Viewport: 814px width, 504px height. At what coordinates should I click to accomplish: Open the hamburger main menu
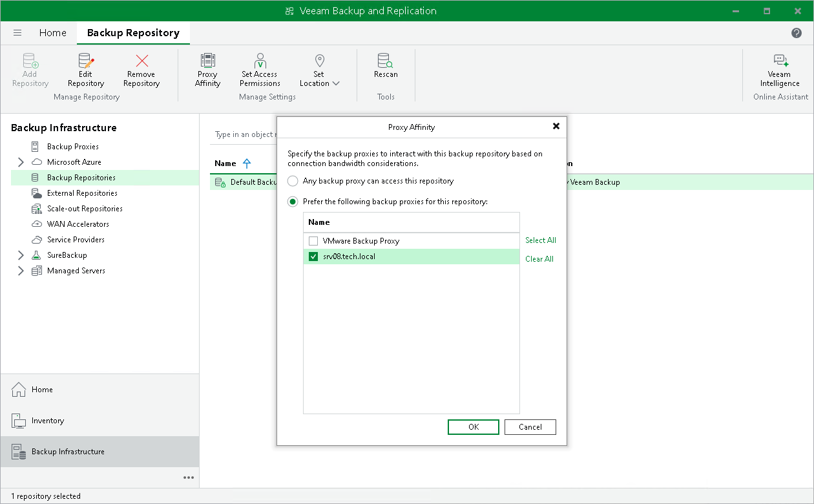click(x=17, y=33)
